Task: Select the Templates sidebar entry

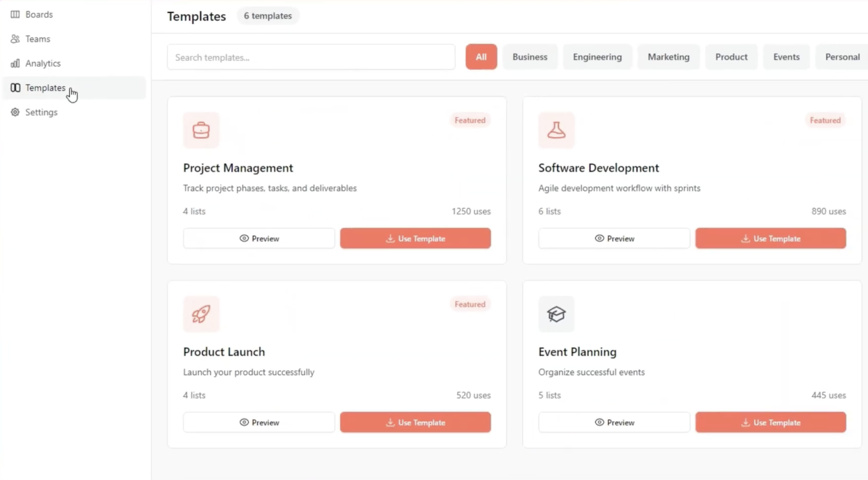Action: [x=45, y=88]
